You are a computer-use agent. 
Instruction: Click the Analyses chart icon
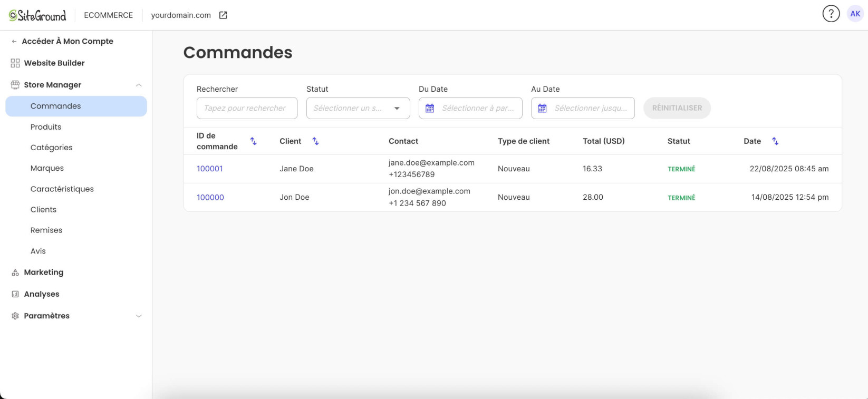click(x=15, y=294)
